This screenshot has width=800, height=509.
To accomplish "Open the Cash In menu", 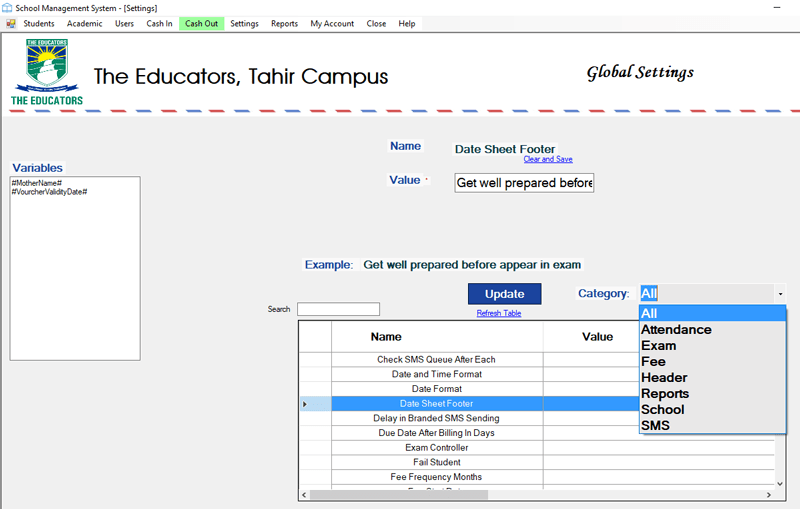I will point(159,23).
